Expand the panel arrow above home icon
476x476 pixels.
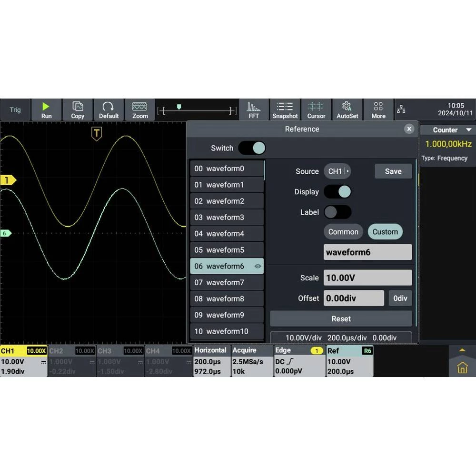click(x=462, y=350)
